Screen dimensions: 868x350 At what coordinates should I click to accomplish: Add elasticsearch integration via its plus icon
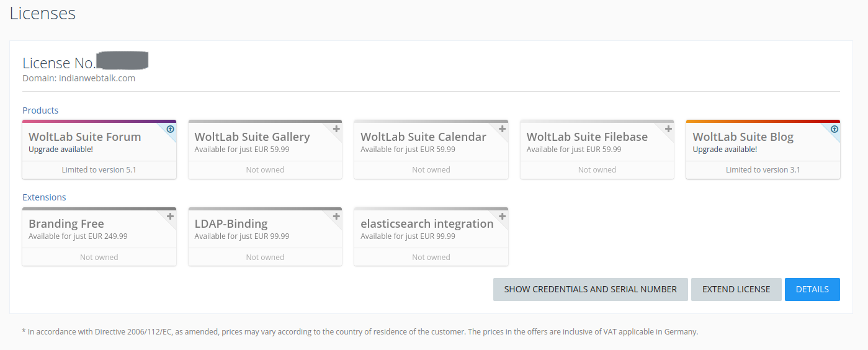(503, 217)
